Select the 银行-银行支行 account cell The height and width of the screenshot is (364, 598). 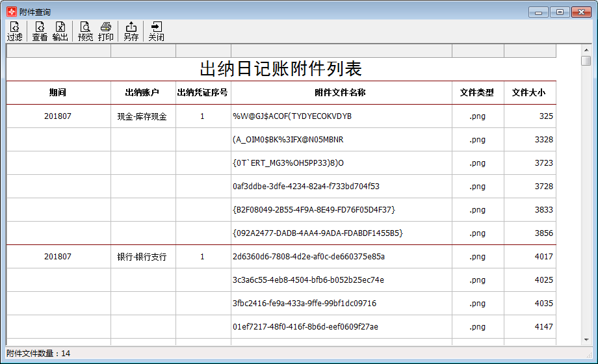[142, 257]
